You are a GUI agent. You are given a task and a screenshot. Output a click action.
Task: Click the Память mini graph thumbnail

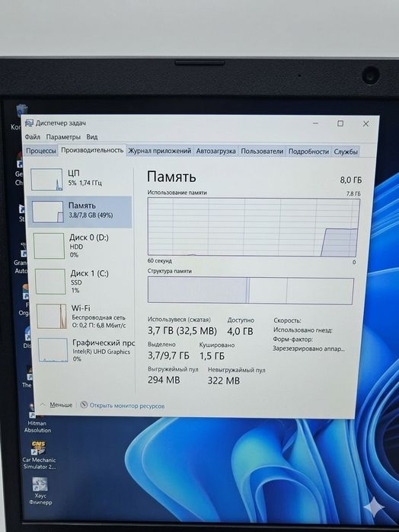[x=47, y=212]
